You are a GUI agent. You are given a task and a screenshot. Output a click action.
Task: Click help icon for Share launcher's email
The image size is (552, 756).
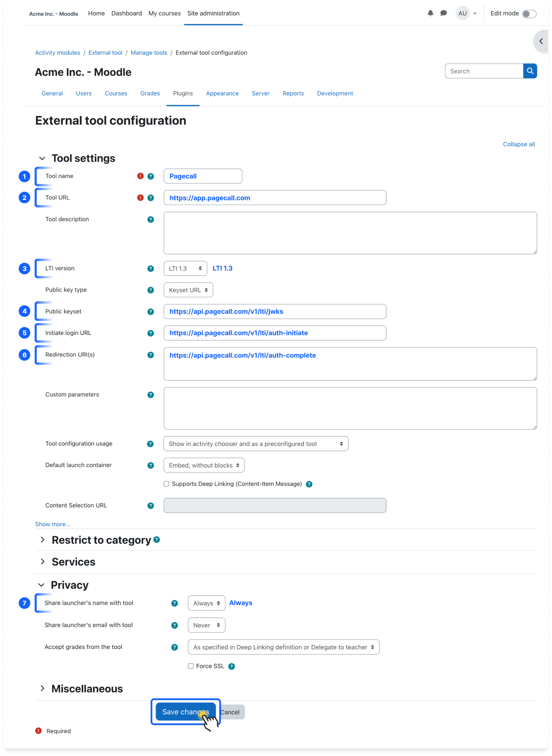[175, 625]
